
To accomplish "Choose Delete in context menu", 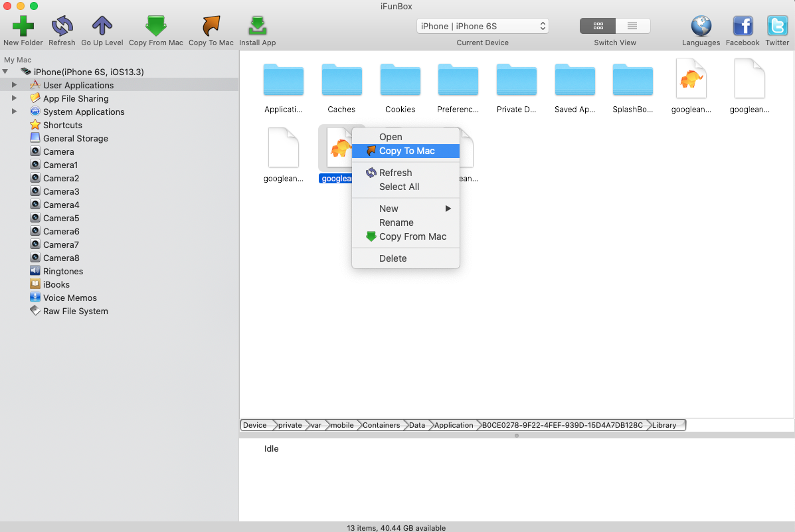I will (406, 258).
